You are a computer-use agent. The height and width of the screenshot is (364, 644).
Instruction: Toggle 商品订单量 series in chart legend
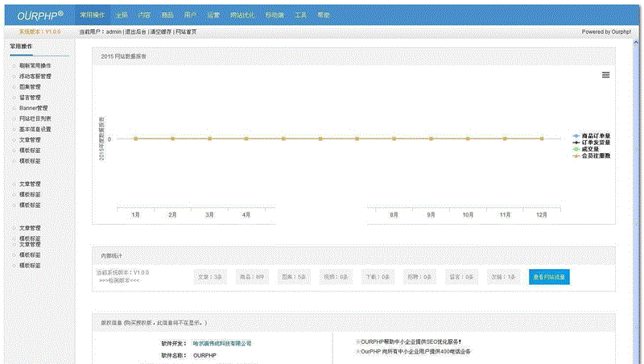point(596,135)
